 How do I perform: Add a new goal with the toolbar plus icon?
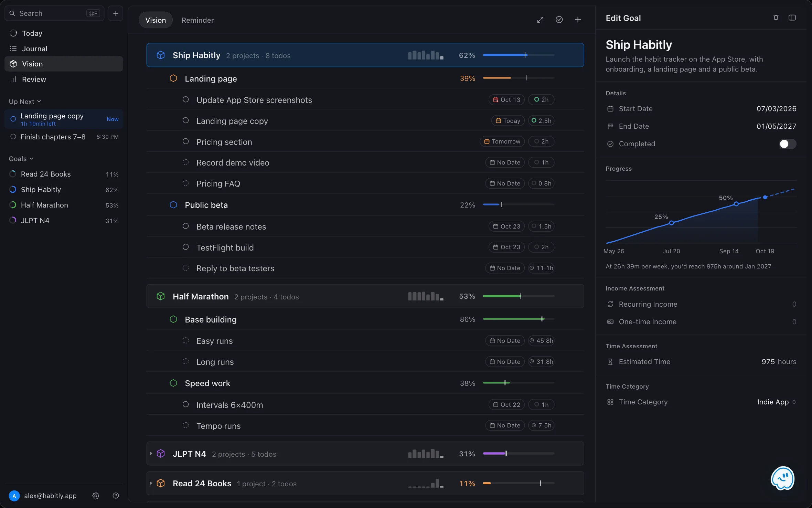click(x=578, y=20)
